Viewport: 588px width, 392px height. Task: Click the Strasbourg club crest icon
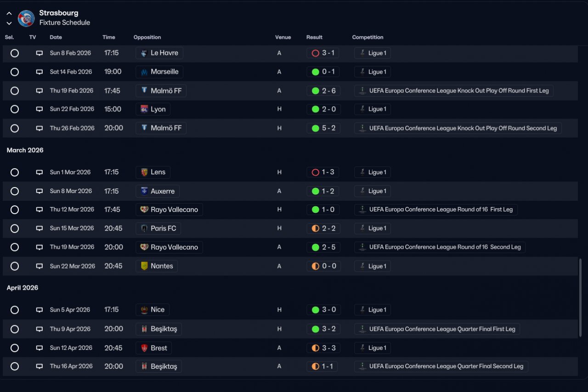click(26, 18)
